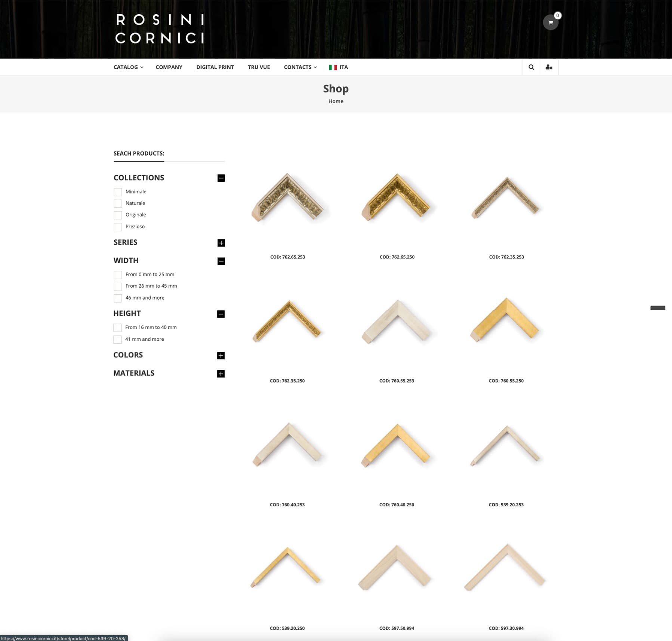Check the Minimale collection checkbox
This screenshot has height=641, width=672.
(x=118, y=192)
